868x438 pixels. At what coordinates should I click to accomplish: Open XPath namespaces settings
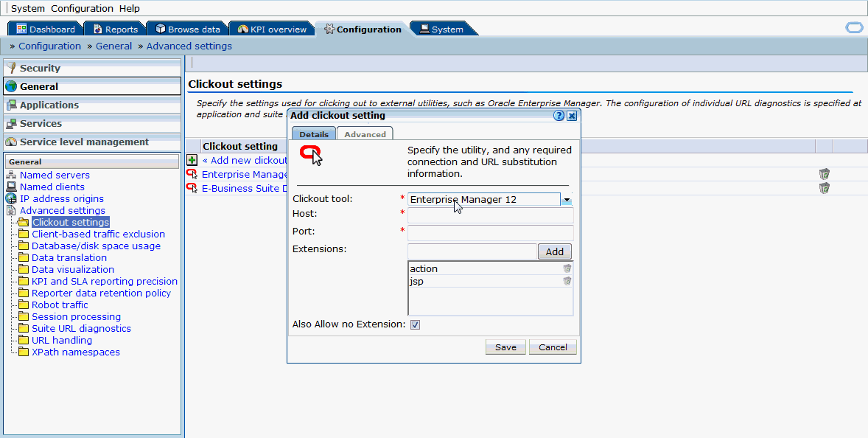tap(76, 352)
